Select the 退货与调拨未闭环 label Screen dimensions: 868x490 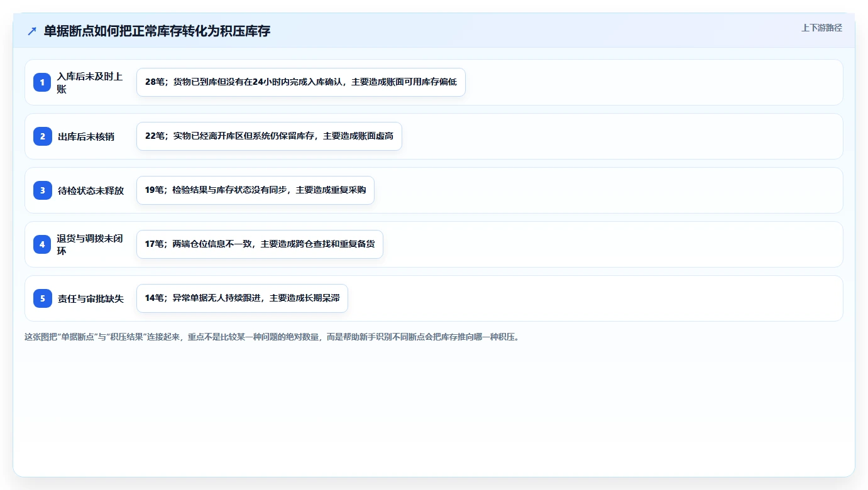click(90, 244)
